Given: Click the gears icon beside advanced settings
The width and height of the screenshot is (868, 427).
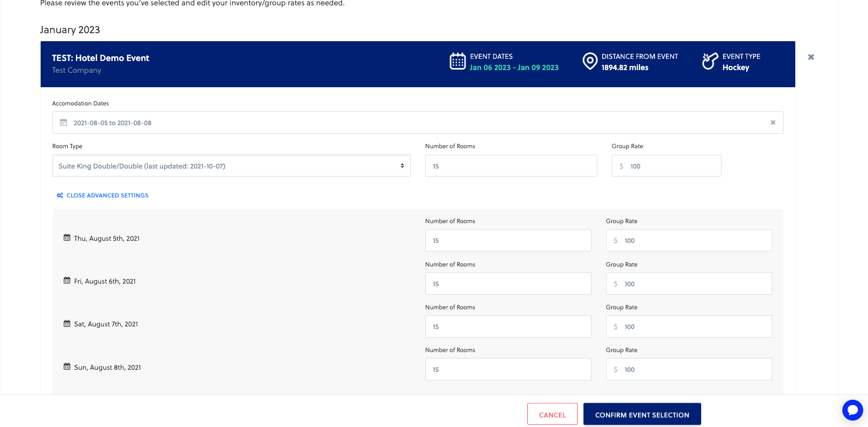Looking at the screenshot, I should click(x=60, y=195).
